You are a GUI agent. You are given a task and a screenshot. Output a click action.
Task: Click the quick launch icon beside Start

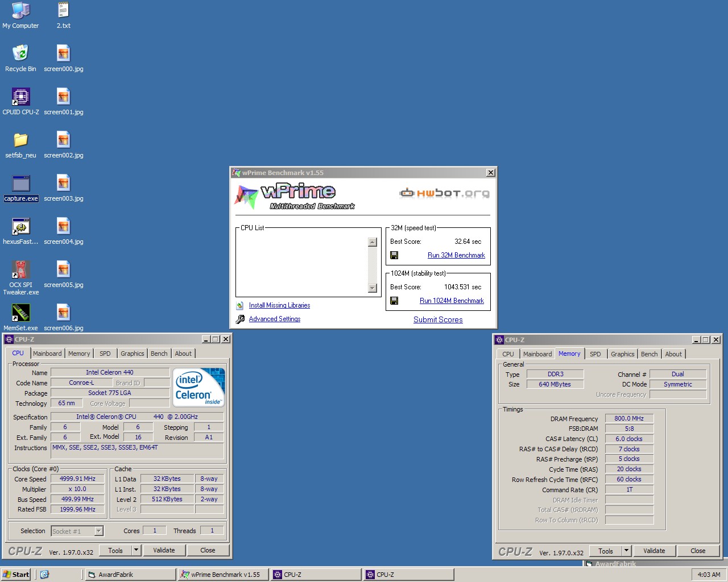tap(44, 575)
